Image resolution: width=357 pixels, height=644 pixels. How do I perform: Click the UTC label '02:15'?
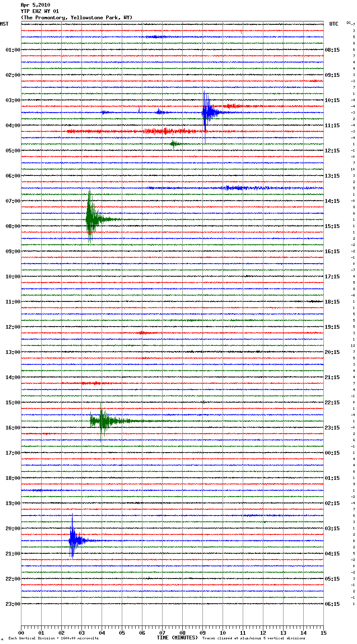click(332, 503)
